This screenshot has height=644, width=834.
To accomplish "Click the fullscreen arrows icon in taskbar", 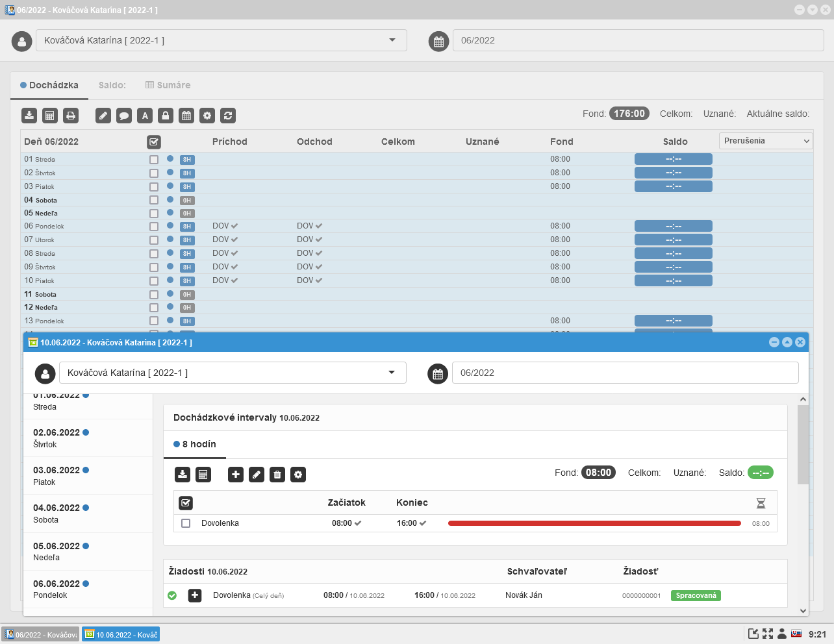I will tap(768, 634).
